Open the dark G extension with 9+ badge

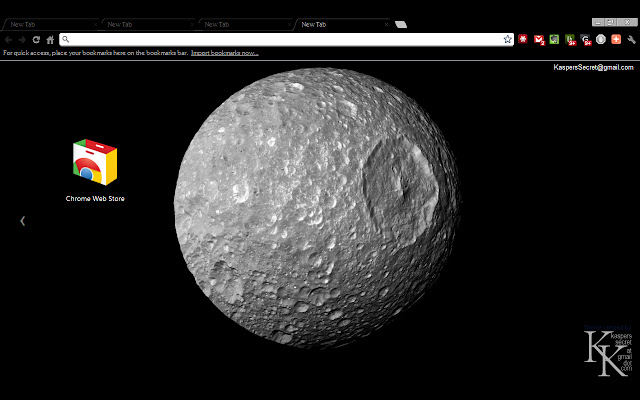[x=585, y=40]
